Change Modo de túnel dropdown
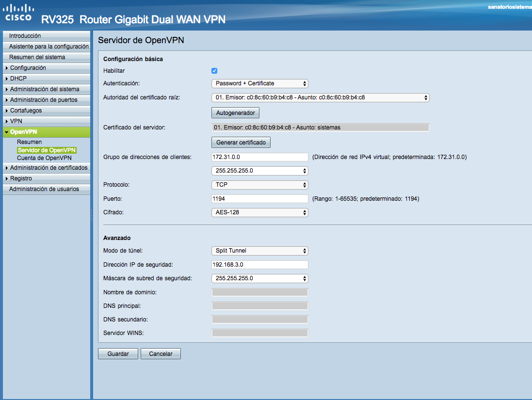This screenshot has height=400, width=532. pos(259,251)
